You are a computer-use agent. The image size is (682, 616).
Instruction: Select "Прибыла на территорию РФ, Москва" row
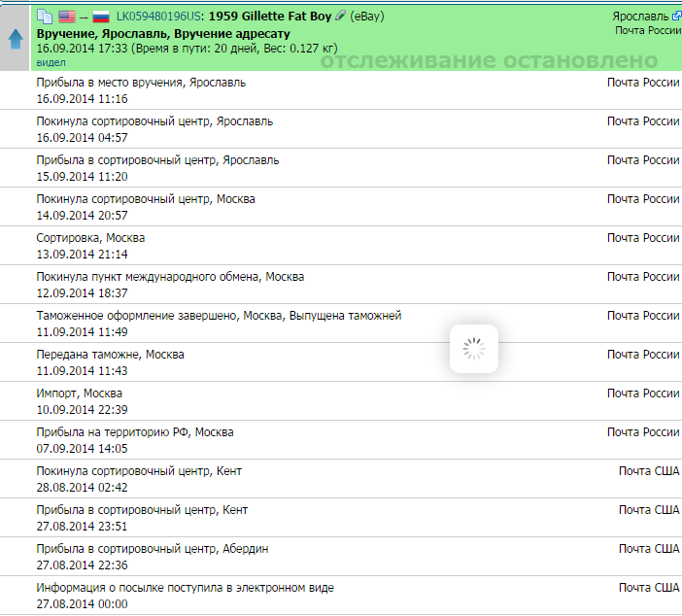pyautogui.click(x=134, y=432)
